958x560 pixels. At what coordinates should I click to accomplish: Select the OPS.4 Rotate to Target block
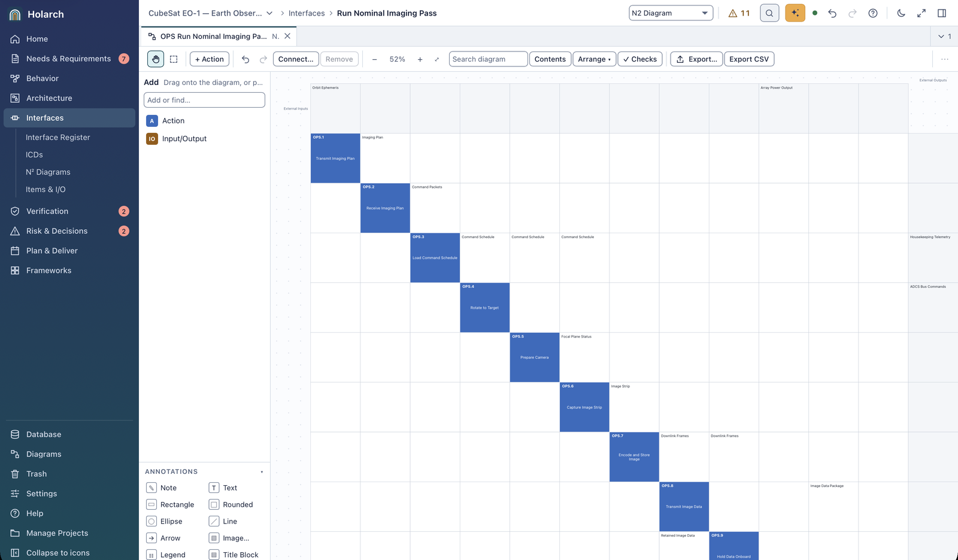(485, 308)
